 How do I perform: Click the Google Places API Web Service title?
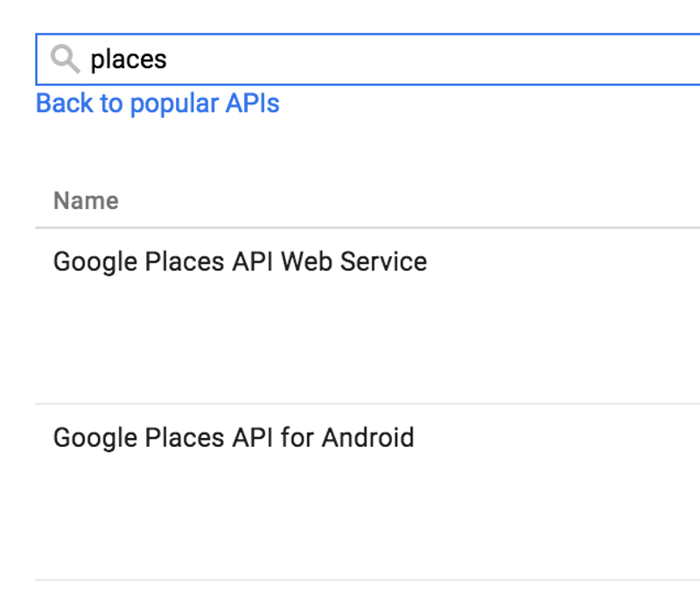(x=240, y=261)
